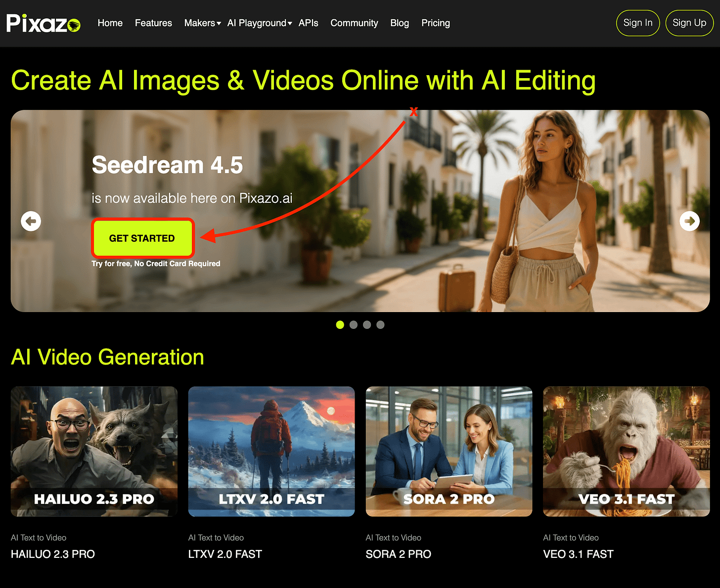Click the Seedream 4.5 banner heading
The height and width of the screenshot is (588, 720).
tap(167, 165)
